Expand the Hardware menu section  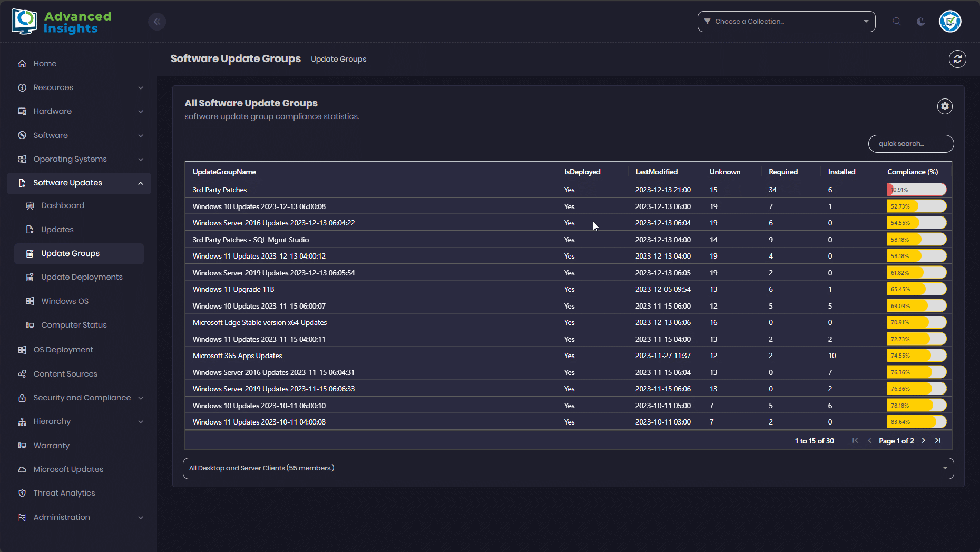(79, 111)
